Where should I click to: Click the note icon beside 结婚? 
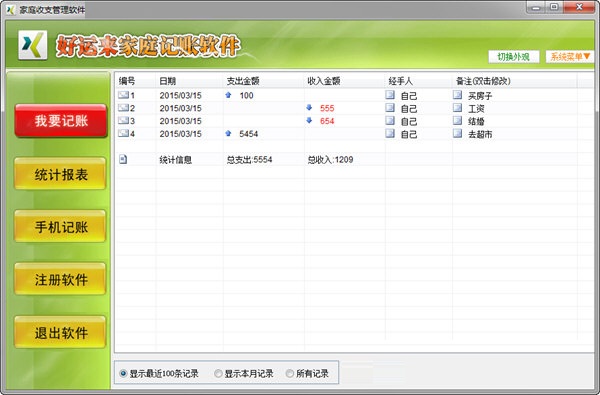[x=457, y=121]
